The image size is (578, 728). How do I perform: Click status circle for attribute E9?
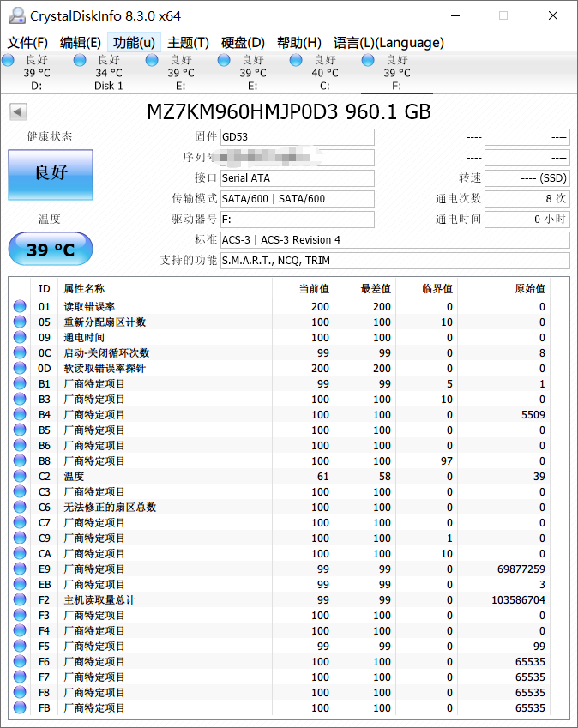20,569
